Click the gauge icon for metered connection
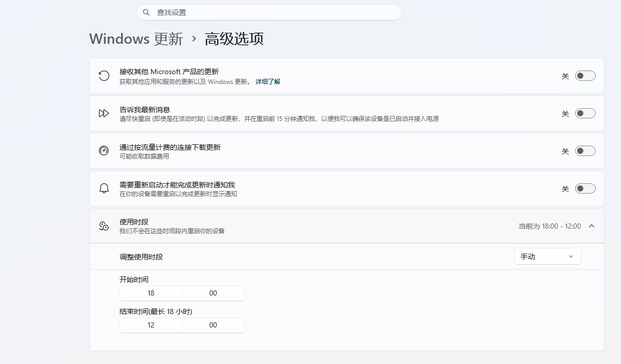 coord(104,151)
